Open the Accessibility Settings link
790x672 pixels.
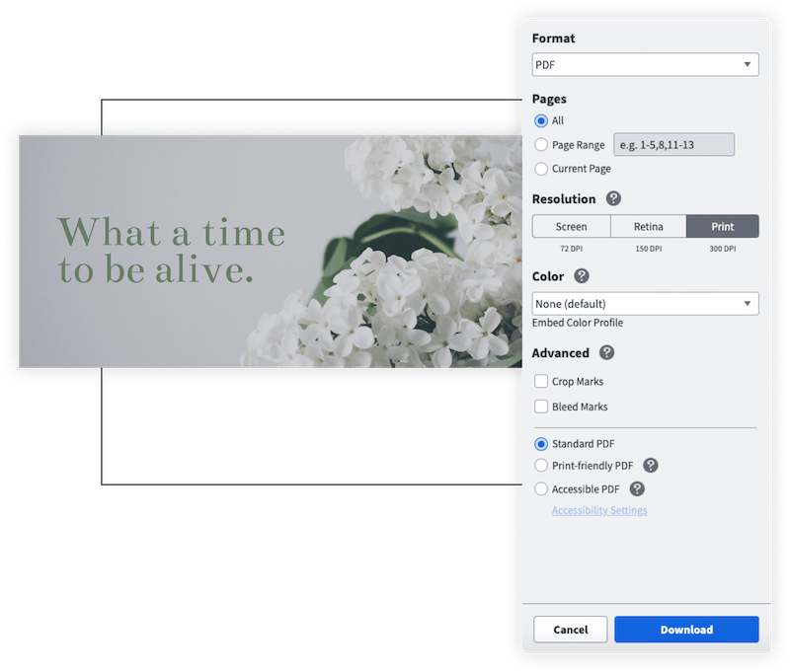click(x=599, y=510)
